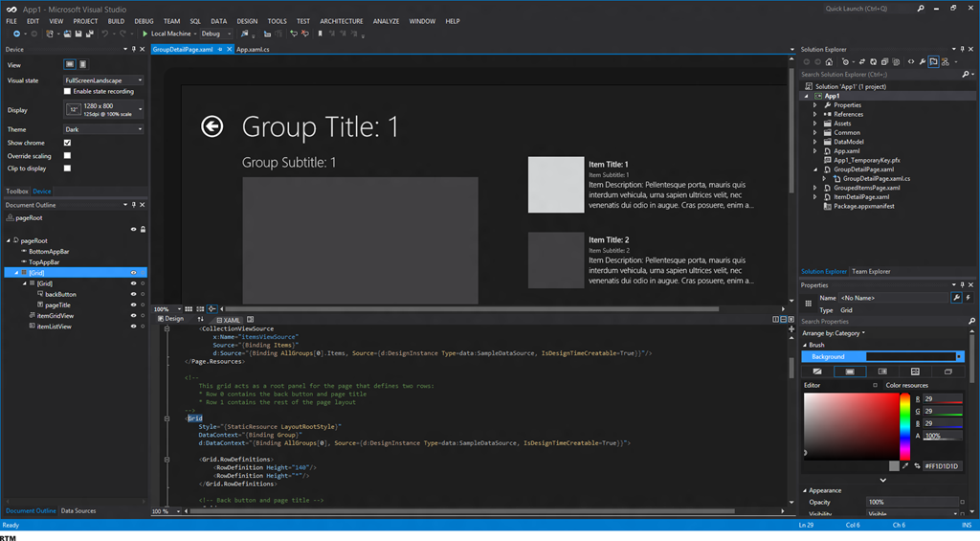Open the Toolbox panel tab
The height and width of the screenshot is (541, 980).
(17, 192)
